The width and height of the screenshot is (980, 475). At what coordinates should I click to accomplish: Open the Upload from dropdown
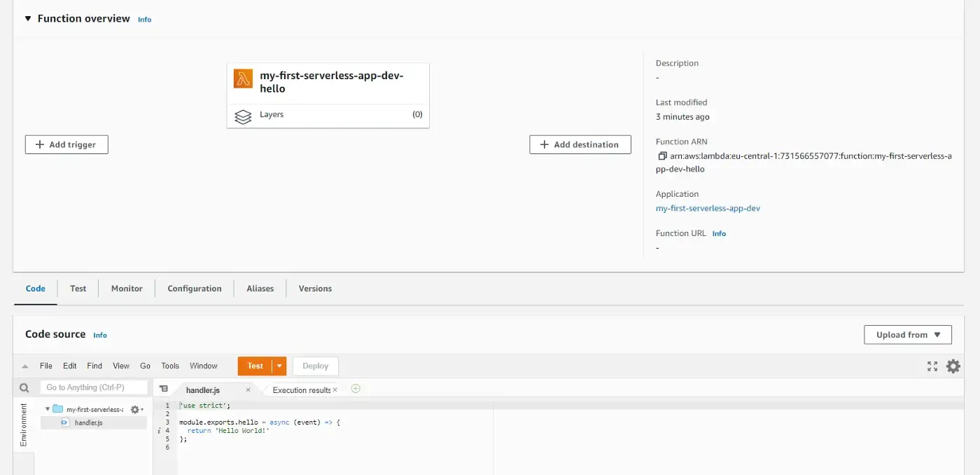pos(907,335)
